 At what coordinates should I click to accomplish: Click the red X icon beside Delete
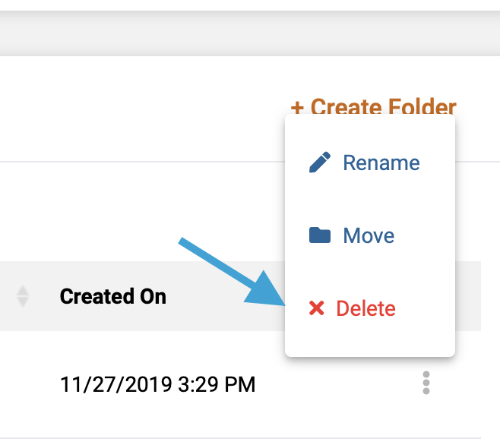coord(317,308)
